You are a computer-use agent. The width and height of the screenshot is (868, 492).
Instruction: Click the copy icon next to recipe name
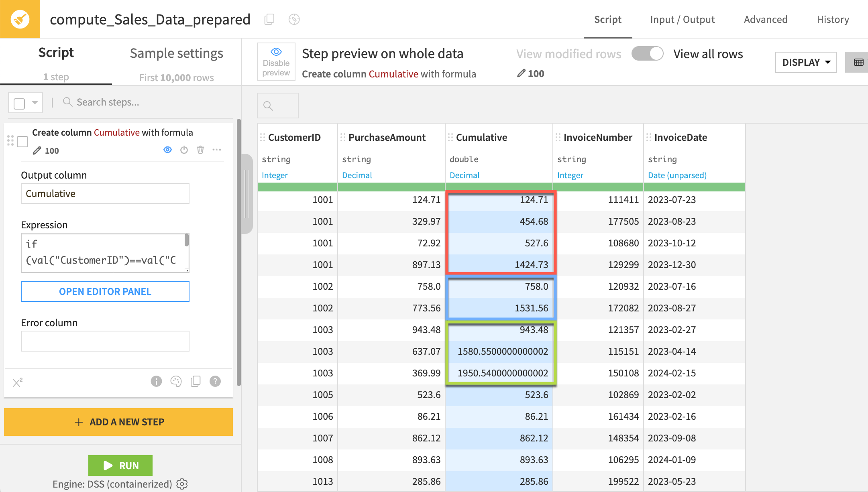coord(269,19)
